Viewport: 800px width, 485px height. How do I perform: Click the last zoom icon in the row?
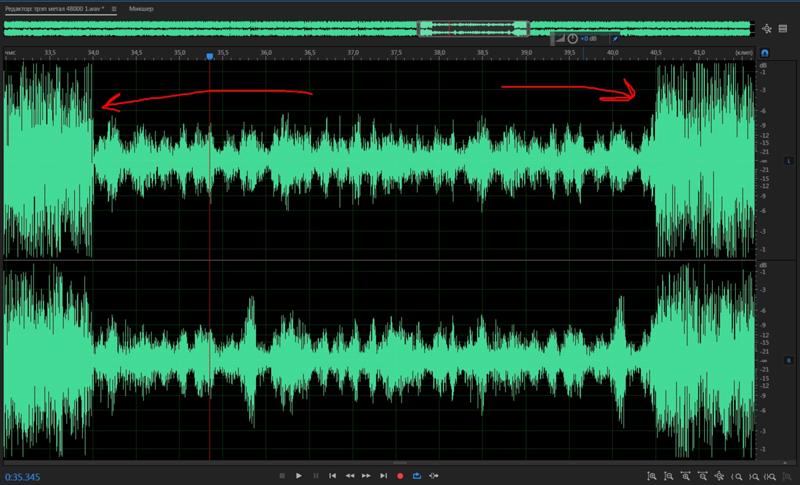point(787,476)
